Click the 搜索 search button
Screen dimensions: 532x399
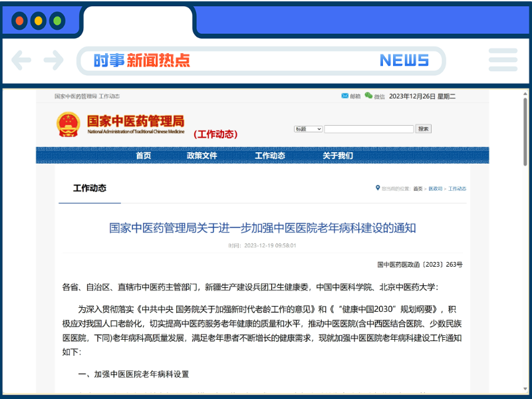click(x=424, y=128)
